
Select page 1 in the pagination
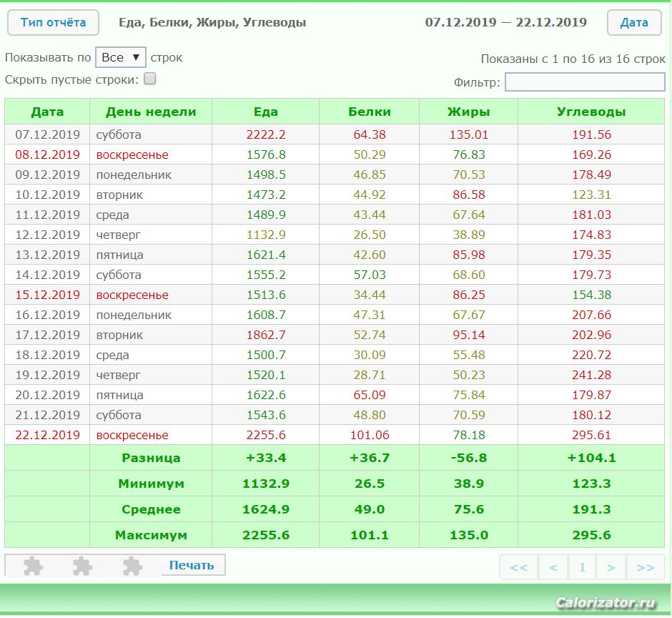582,568
